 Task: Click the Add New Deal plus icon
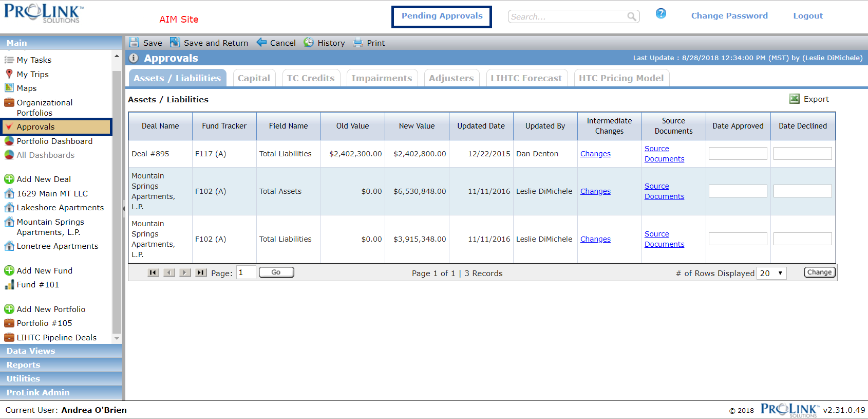(9, 179)
